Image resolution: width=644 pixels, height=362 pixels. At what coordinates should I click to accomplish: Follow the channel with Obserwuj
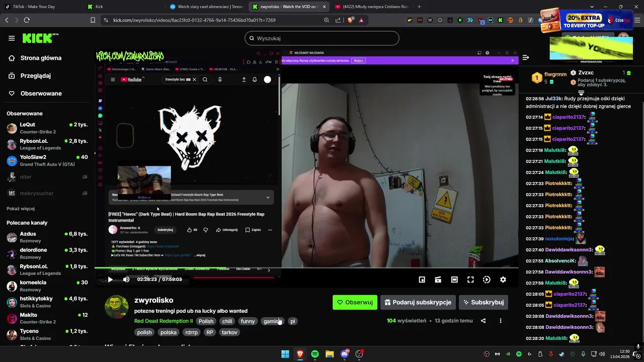pos(355,302)
